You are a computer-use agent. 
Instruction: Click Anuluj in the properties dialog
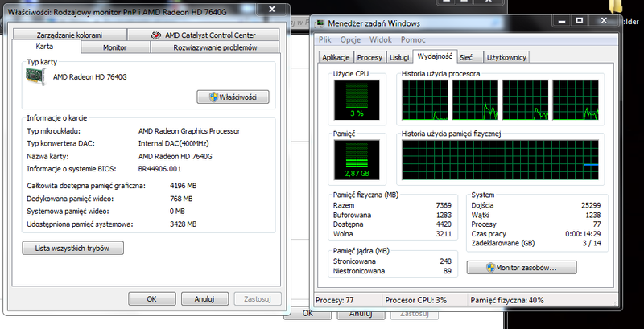[204, 299]
